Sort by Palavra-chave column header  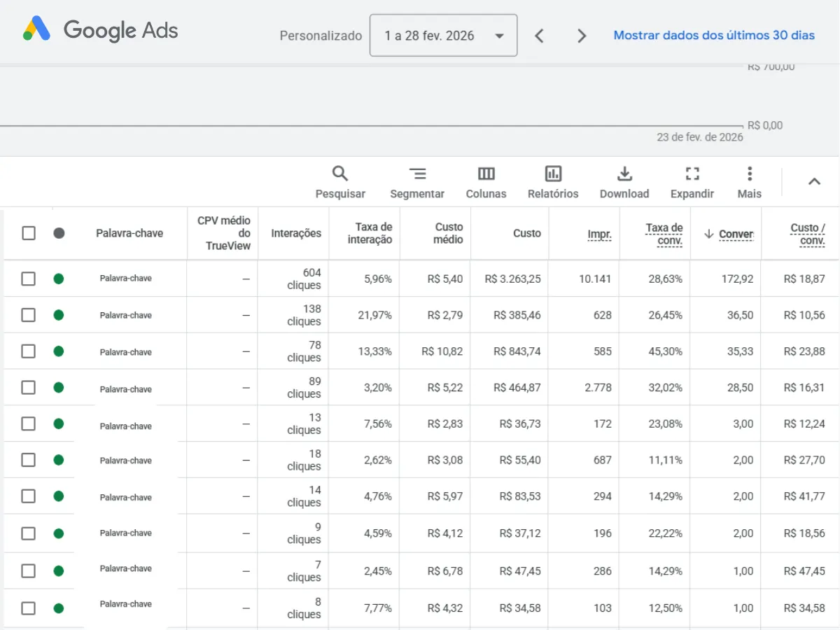(x=129, y=233)
